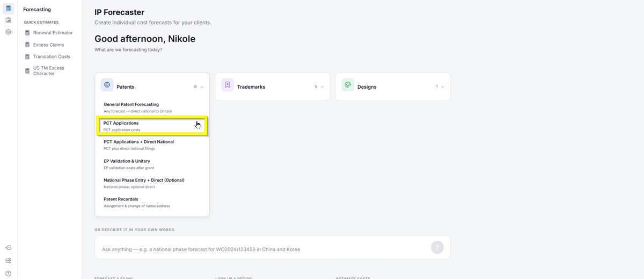Open US TM Excess Character estimate
Viewport: 644px width, 279px height.
[x=49, y=70]
